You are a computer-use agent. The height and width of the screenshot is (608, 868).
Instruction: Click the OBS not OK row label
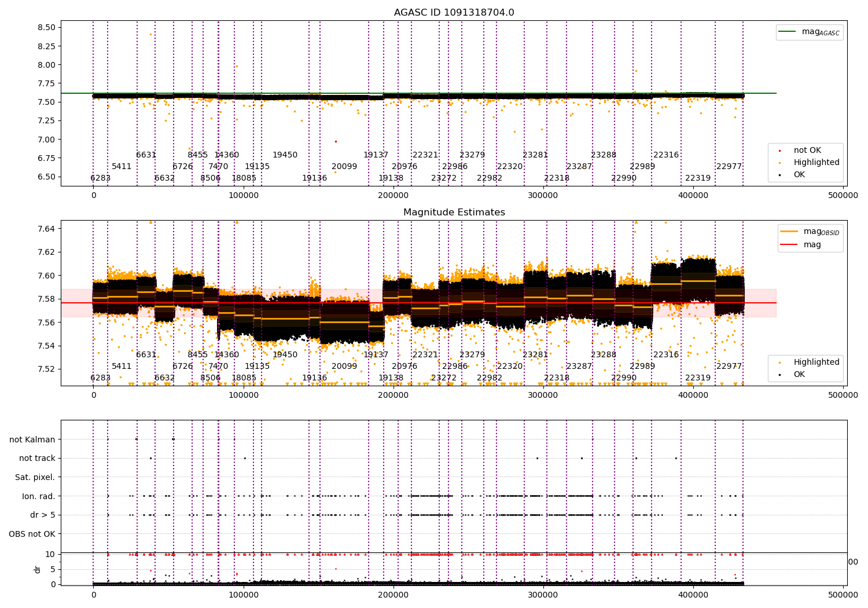tap(32, 534)
